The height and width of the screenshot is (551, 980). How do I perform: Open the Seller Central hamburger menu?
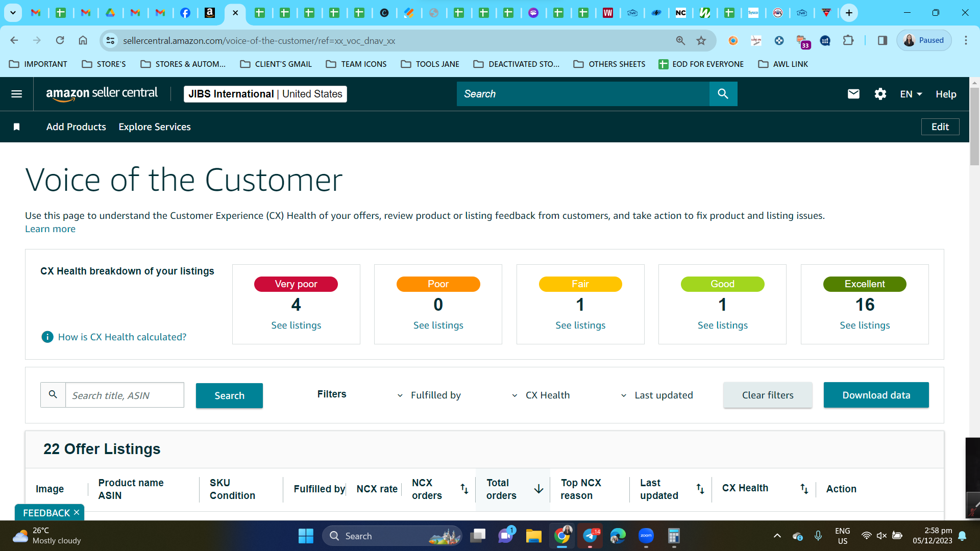click(x=17, y=94)
